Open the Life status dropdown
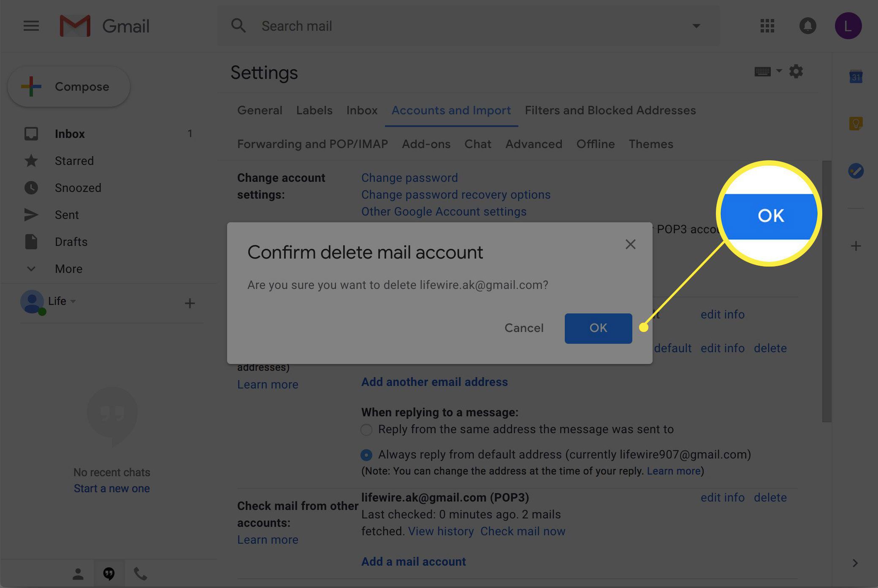 [73, 301]
